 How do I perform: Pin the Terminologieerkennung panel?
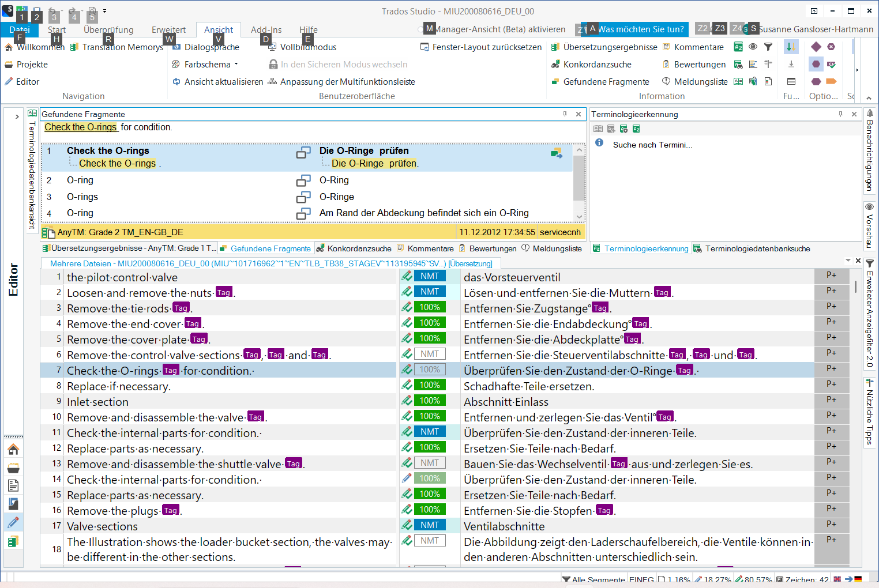841,114
